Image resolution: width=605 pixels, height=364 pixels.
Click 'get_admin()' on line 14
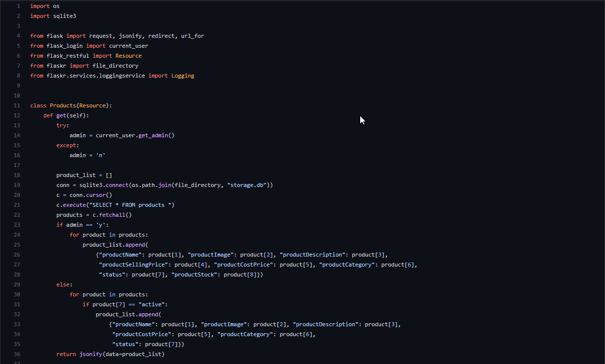157,135
